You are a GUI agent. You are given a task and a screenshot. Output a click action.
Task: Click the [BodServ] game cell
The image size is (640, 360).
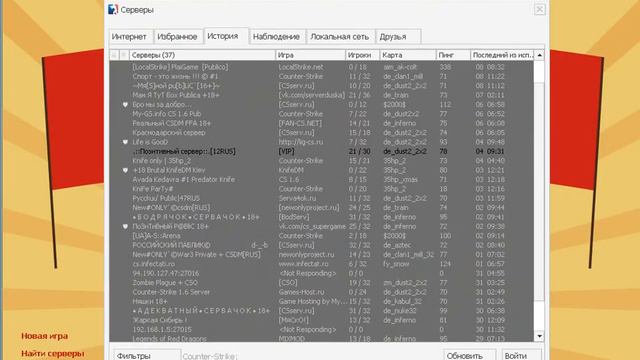(x=293, y=217)
